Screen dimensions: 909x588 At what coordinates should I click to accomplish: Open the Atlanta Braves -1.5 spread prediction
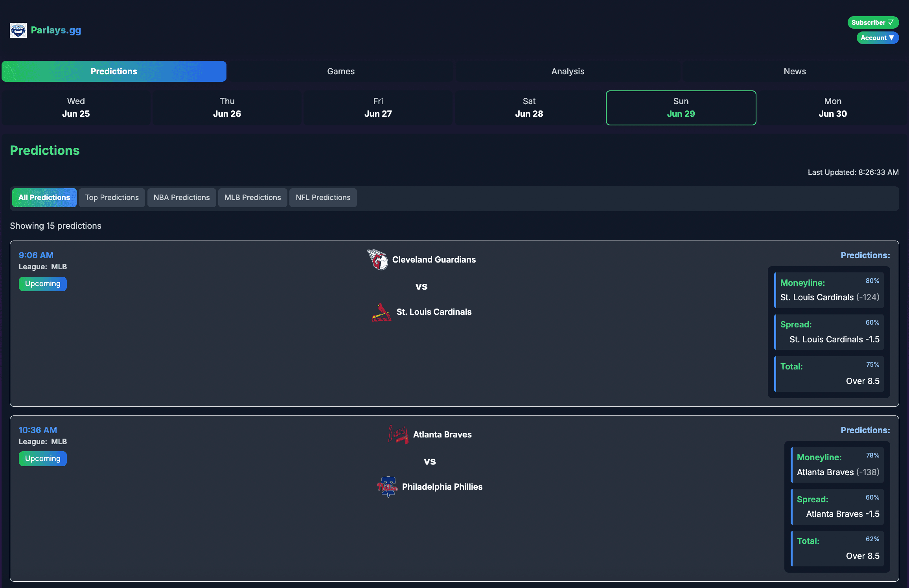[x=837, y=507]
